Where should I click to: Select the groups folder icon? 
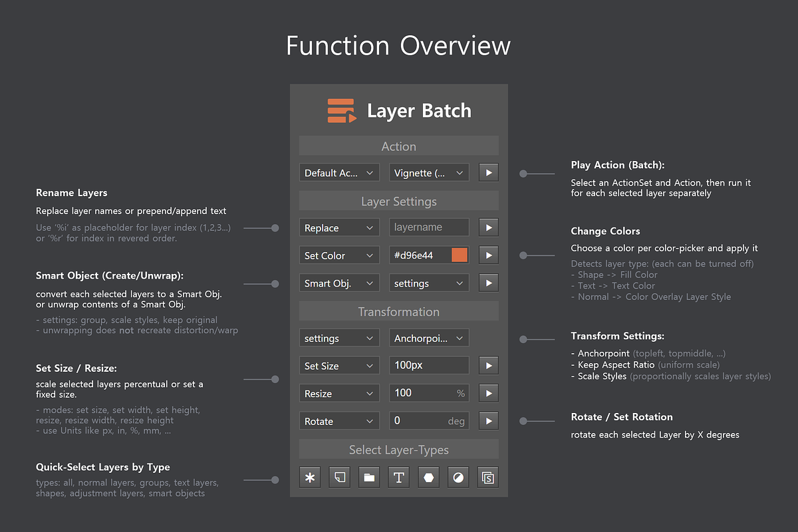pos(369,477)
